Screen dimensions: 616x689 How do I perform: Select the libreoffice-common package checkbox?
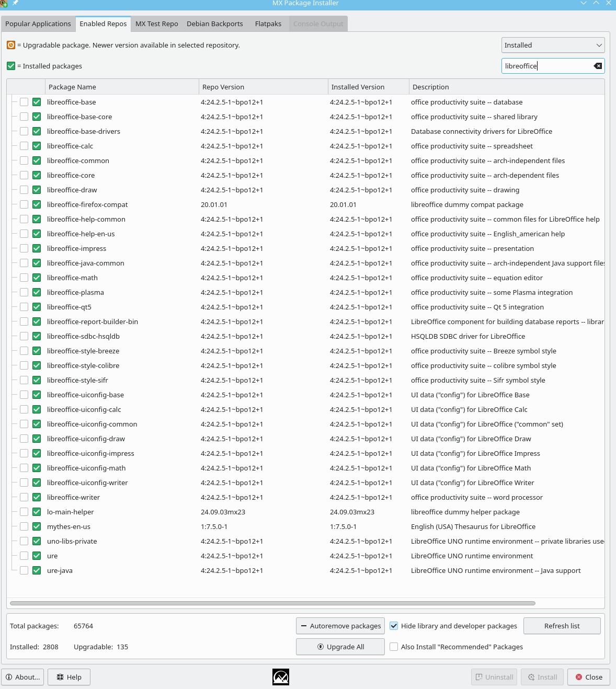24,160
